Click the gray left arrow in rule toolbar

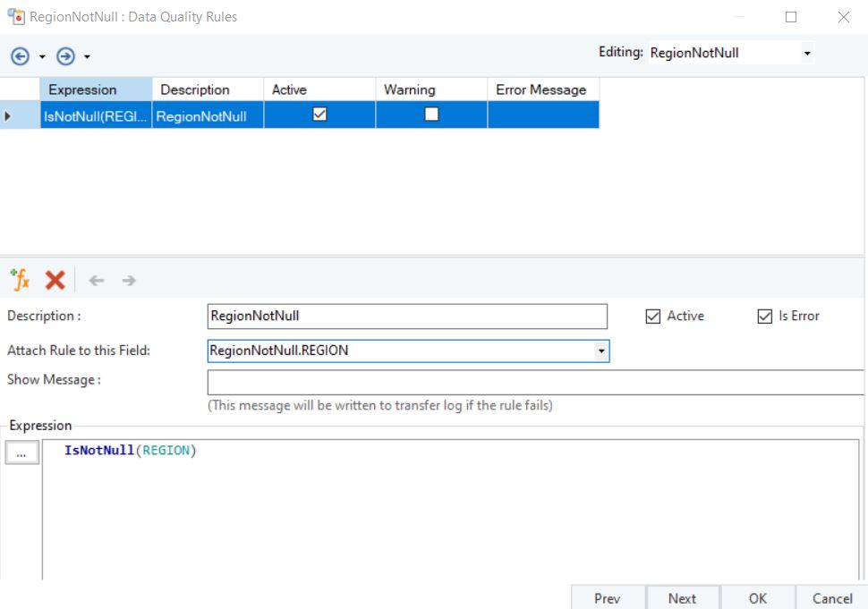click(x=97, y=281)
